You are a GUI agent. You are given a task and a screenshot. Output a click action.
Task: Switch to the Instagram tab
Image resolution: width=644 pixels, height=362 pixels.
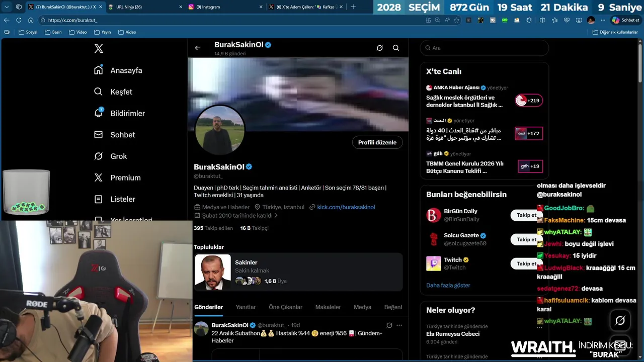(x=225, y=7)
